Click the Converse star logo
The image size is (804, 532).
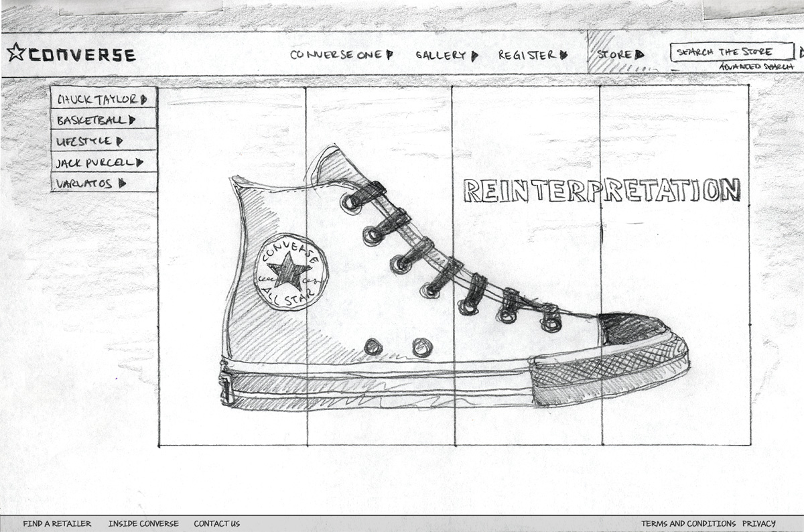[15, 50]
